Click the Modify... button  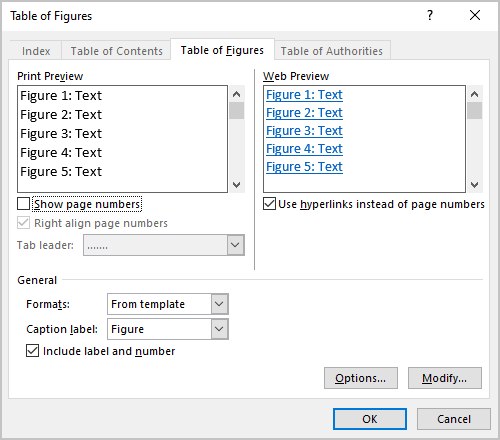click(445, 378)
